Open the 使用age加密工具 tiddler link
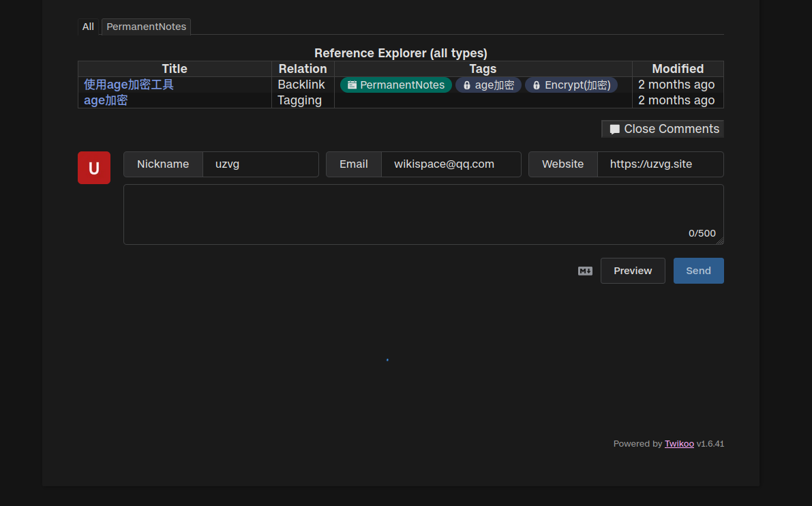 click(129, 85)
